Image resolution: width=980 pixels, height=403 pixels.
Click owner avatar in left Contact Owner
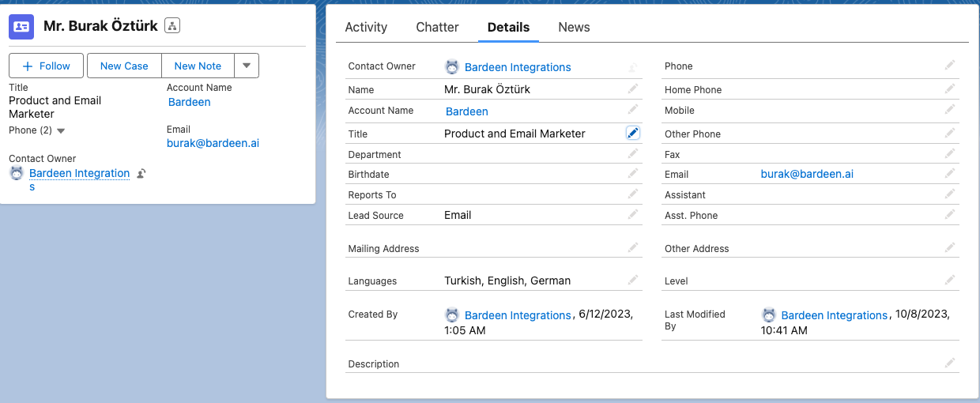pyautogui.click(x=17, y=173)
